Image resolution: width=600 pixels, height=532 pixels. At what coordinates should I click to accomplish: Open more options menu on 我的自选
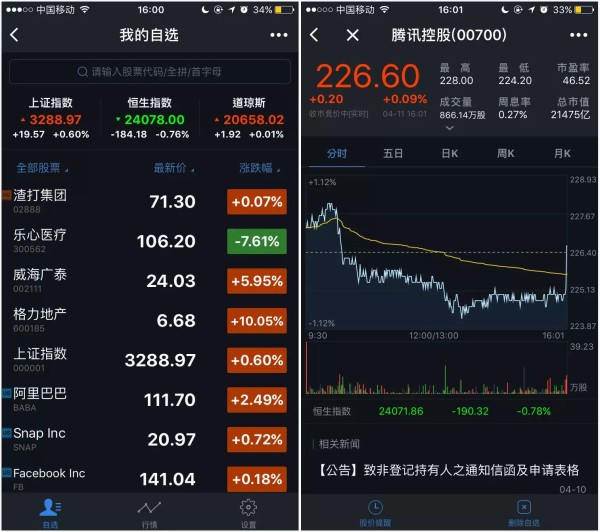coord(278,35)
